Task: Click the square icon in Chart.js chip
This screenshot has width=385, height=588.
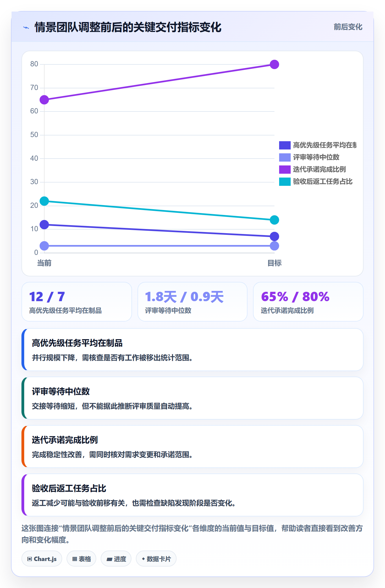Action: [x=30, y=559]
